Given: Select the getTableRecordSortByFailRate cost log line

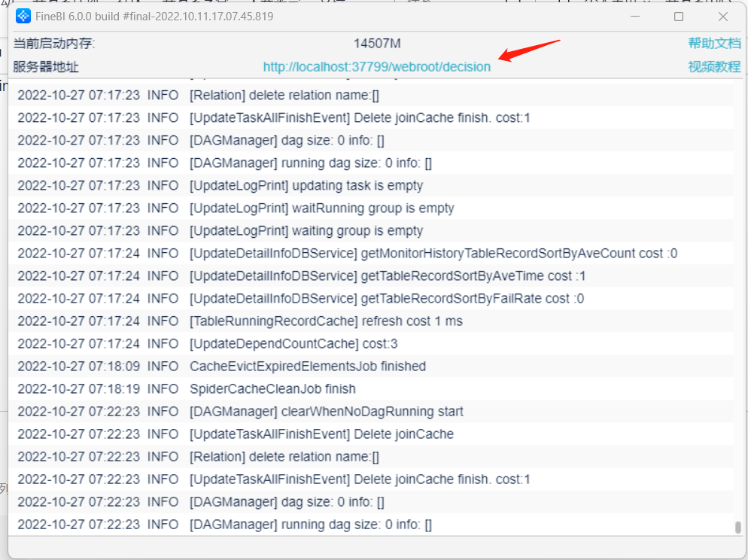Looking at the screenshot, I should click(x=371, y=299).
